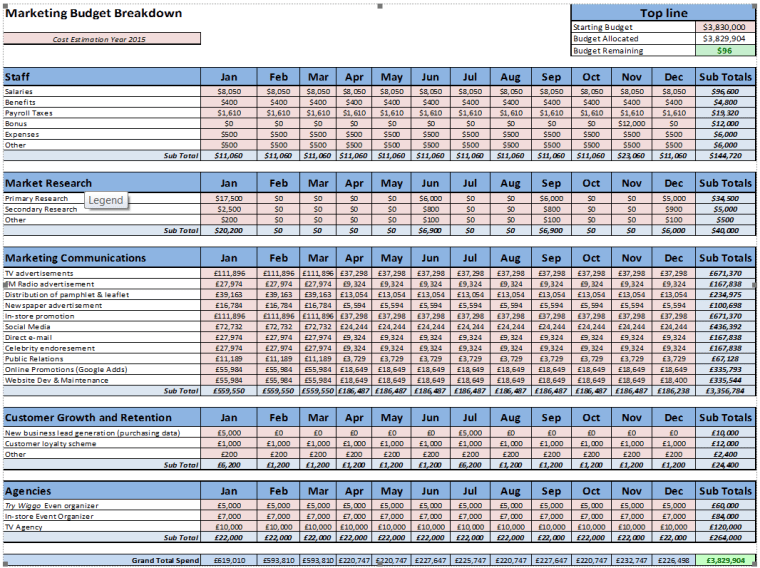
Task: Select the Primary Research January value $17,500
Action: pyautogui.click(x=228, y=198)
